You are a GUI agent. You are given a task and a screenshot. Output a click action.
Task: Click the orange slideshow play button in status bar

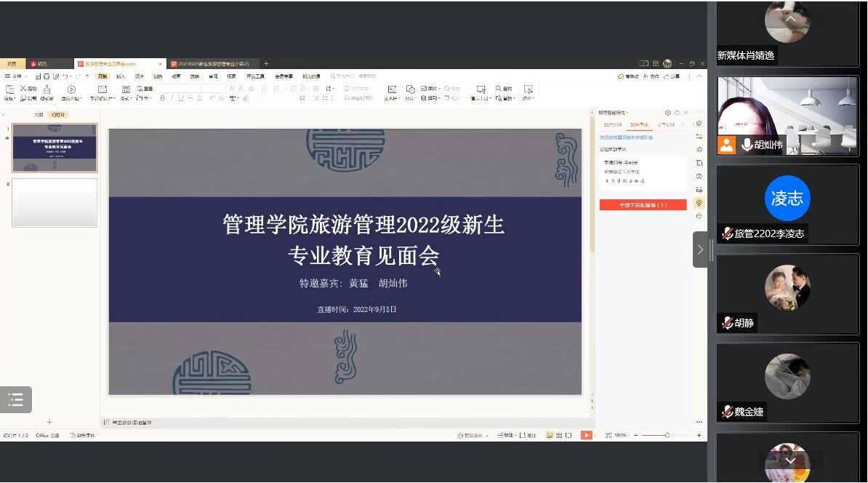click(586, 435)
